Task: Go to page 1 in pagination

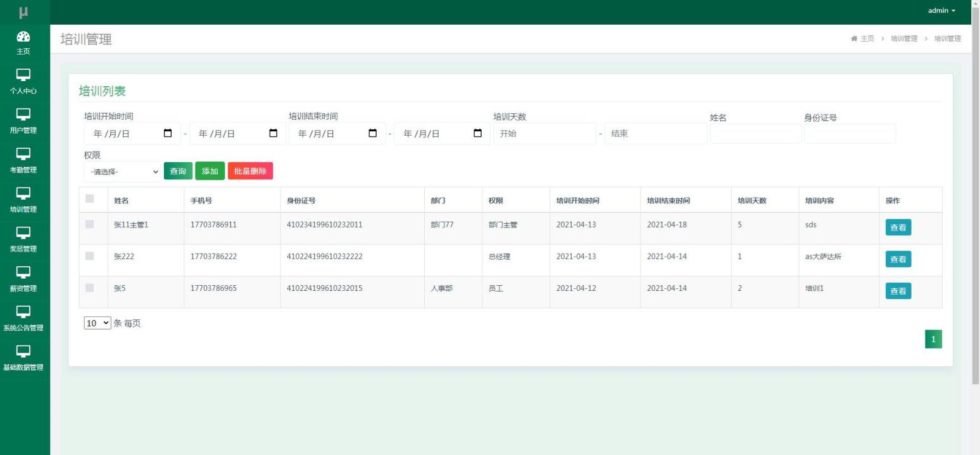Action: [933, 340]
